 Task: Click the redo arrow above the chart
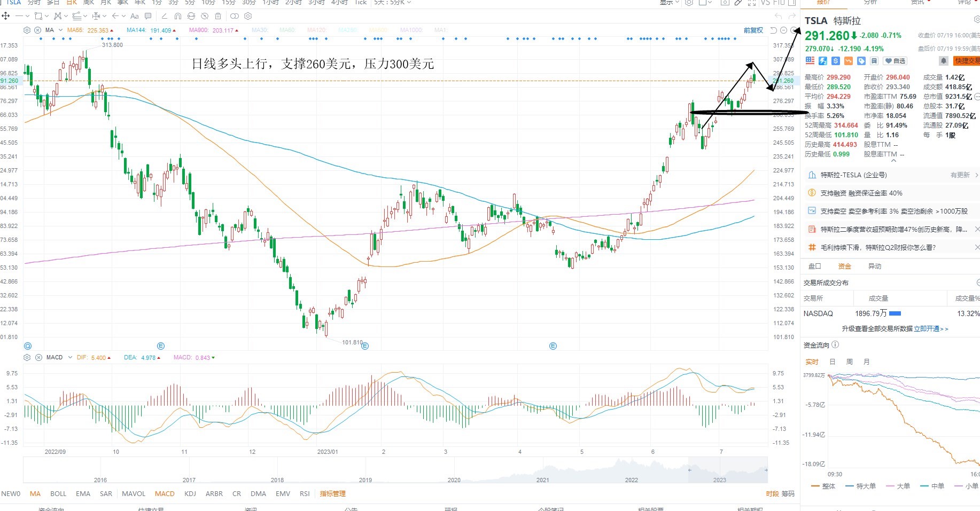click(792, 17)
